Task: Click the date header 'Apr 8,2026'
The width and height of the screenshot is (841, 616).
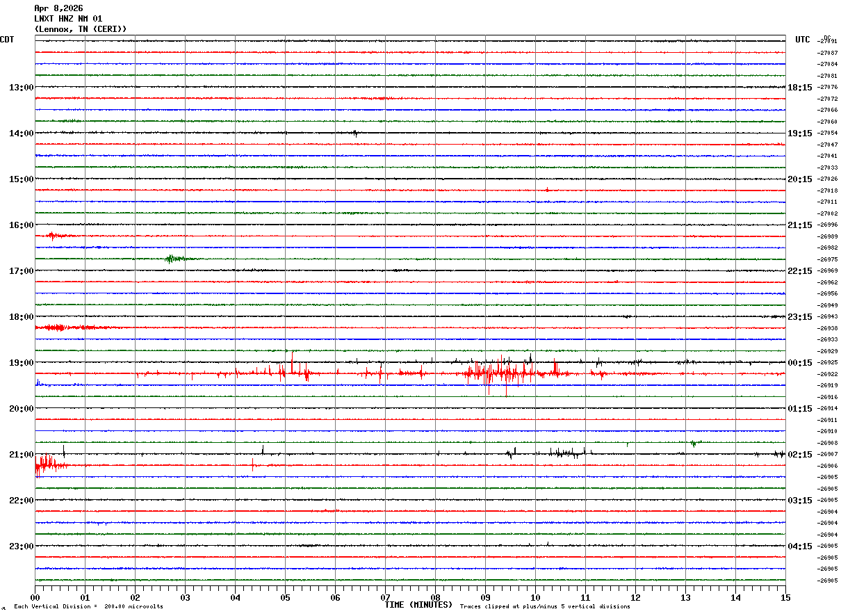Action: tap(58, 8)
